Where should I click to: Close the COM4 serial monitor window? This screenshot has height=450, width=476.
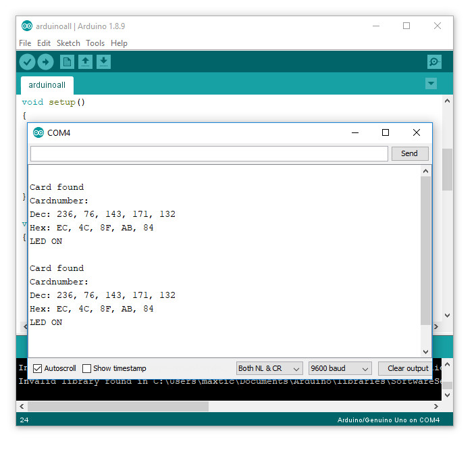point(417,133)
